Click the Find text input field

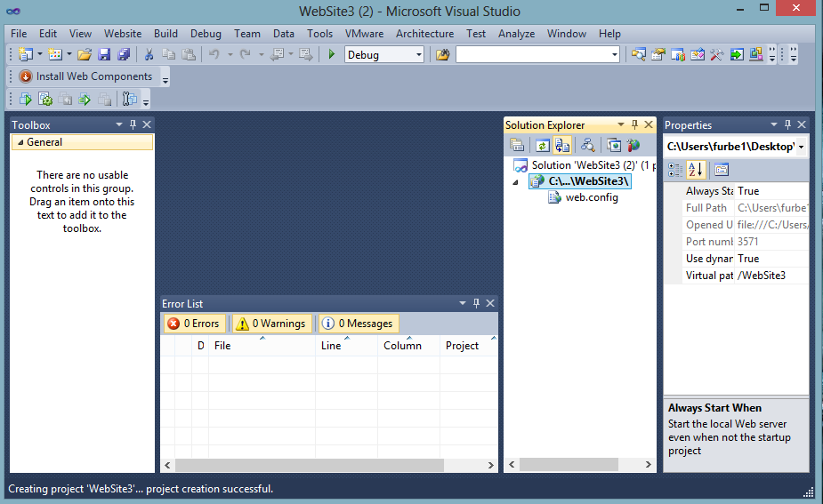pyautogui.click(x=533, y=54)
